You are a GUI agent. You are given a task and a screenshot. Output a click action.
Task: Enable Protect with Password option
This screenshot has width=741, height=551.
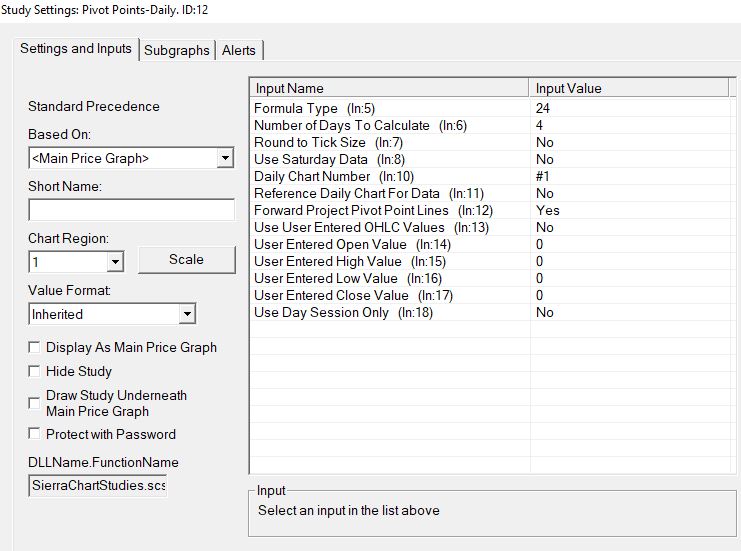(35, 434)
